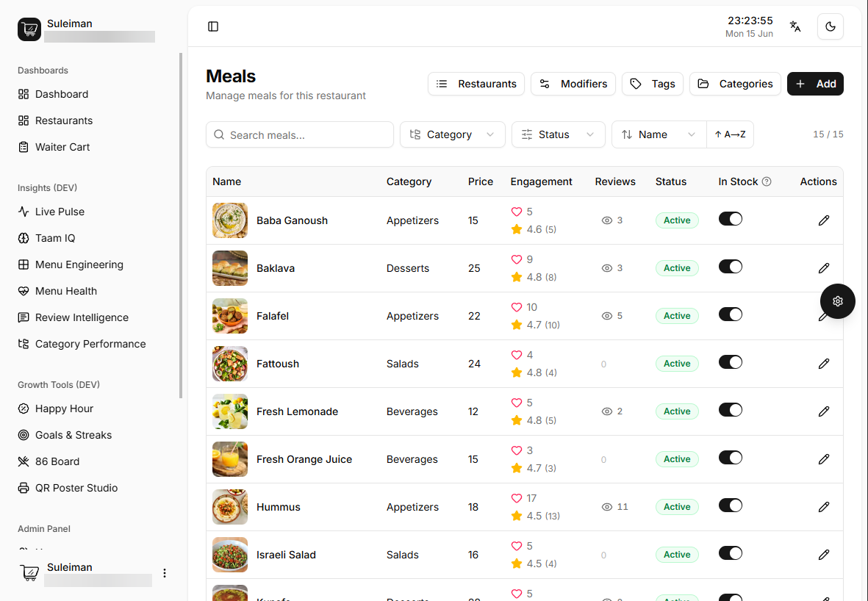868x601 pixels.
Task: Click Hummus heart icon
Action: (x=517, y=498)
